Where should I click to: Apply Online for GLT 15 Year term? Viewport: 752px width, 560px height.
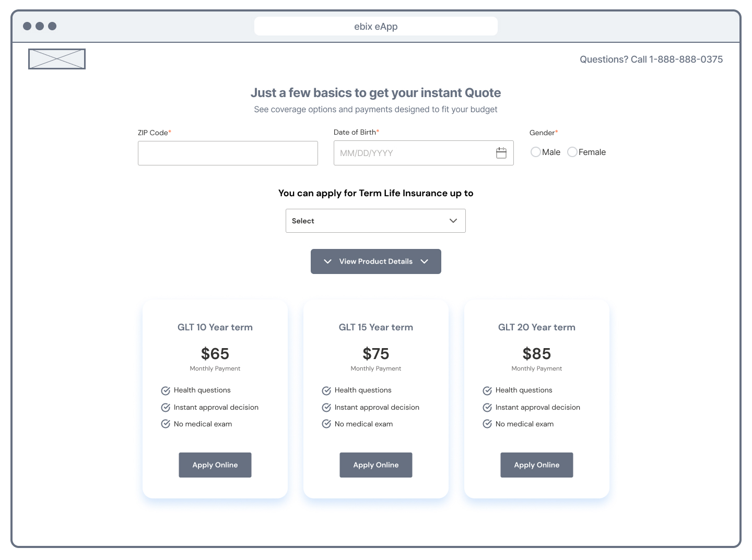click(376, 465)
